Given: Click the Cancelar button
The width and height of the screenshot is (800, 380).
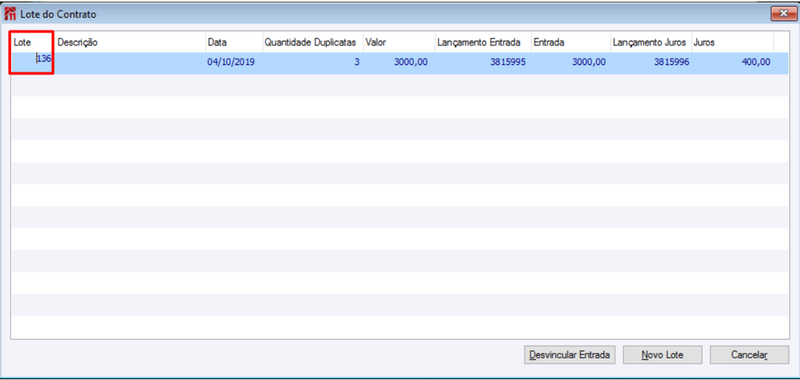Looking at the screenshot, I should click(749, 355).
